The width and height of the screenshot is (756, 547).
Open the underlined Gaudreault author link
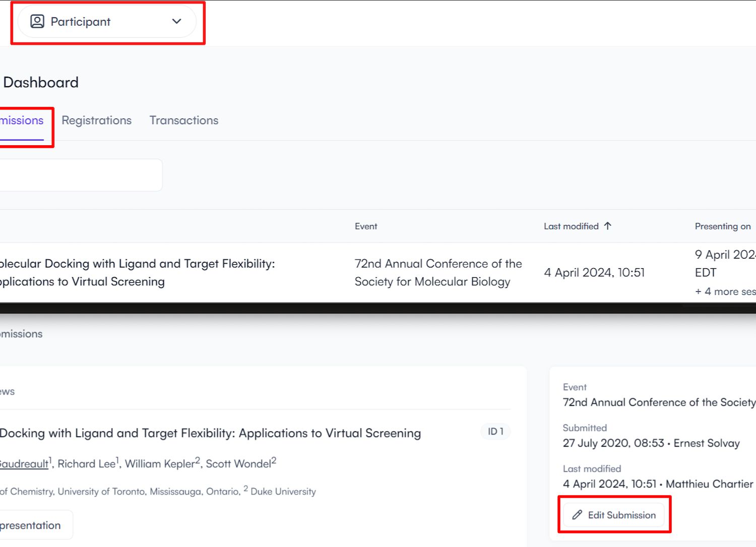(24, 464)
